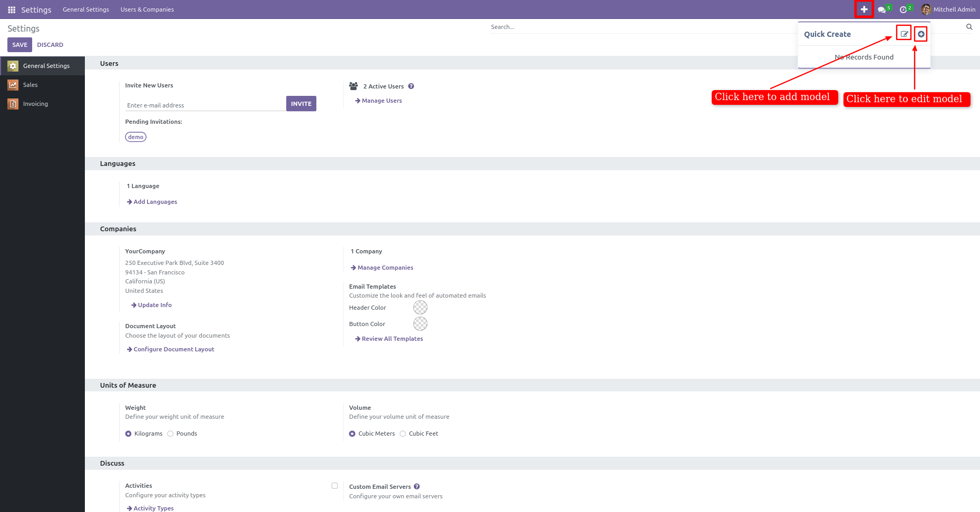Pick the Header Color swatch
Image resolution: width=980 pixels, height=512 pixels.
[x=420, y=307]
